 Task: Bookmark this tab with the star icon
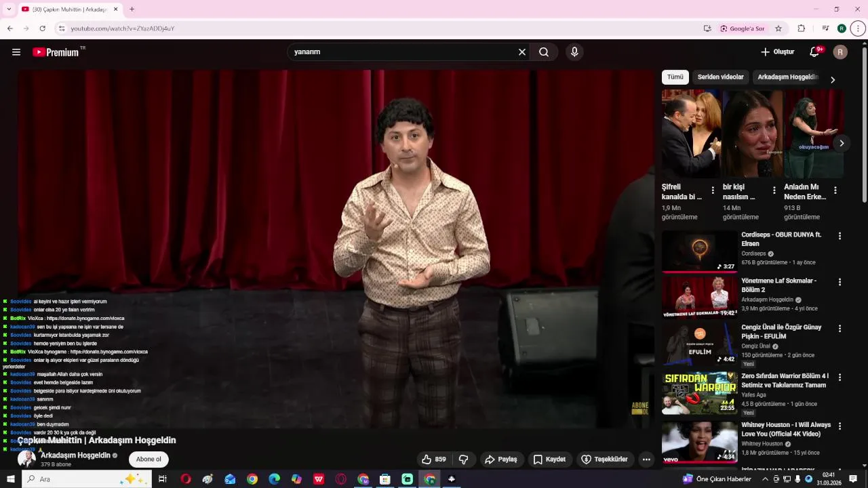pos(778,28)
